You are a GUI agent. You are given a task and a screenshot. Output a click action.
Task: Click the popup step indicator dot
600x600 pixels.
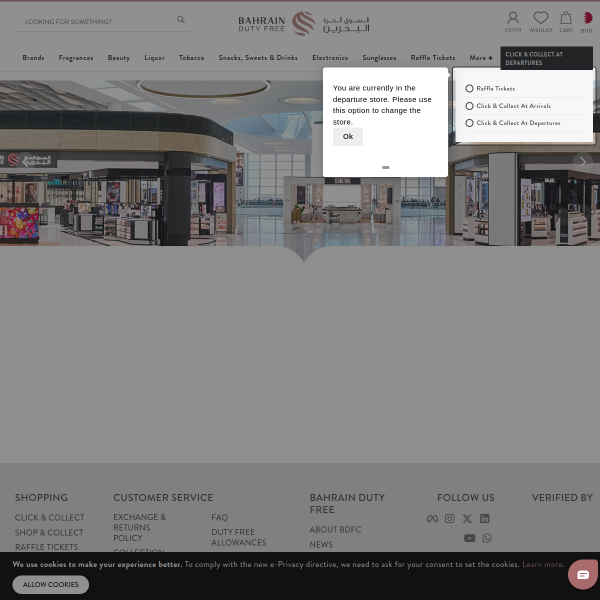(x=386, y=168)
